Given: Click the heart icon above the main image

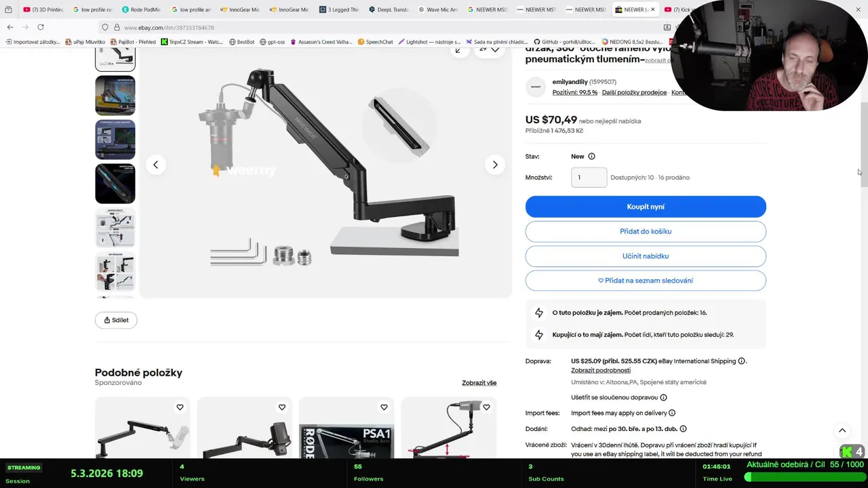Looking at the screenshot, I should click(495, 49).
